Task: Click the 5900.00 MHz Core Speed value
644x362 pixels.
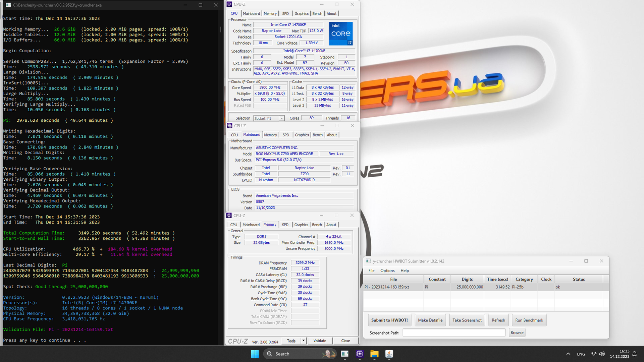Action: coord(270,87)
